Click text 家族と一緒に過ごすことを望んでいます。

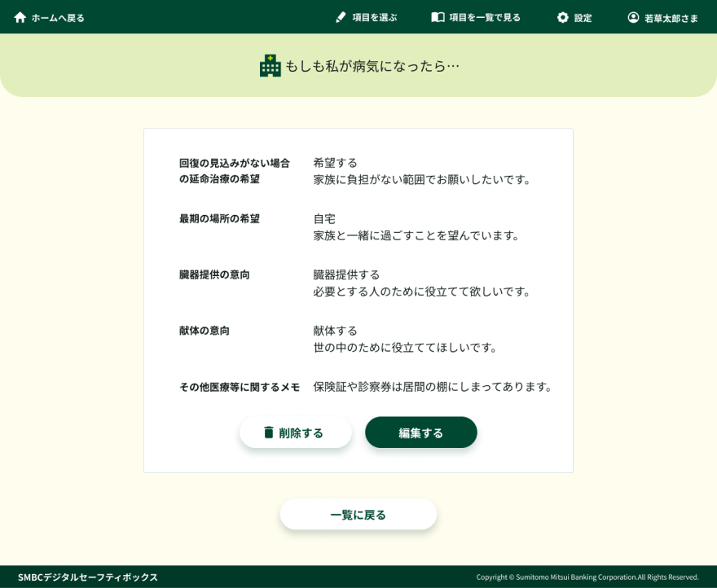click(x=416, y=235)
